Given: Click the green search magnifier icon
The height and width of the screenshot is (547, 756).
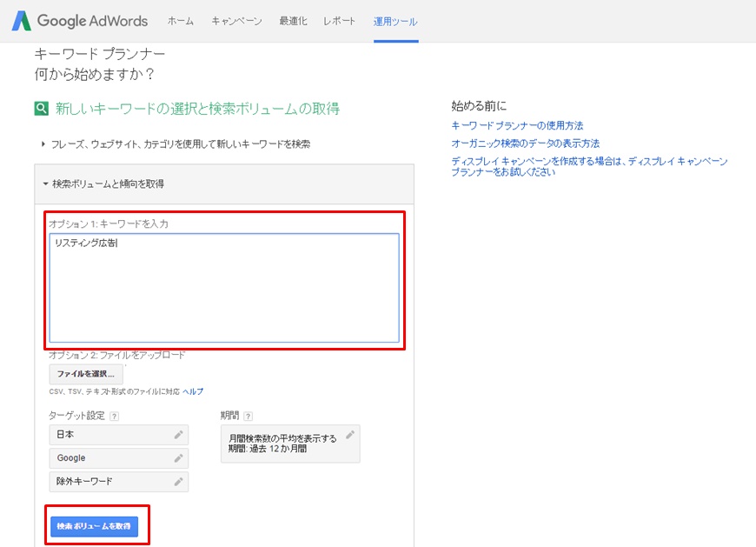Looking at the screenshot, I should (41, 109).
